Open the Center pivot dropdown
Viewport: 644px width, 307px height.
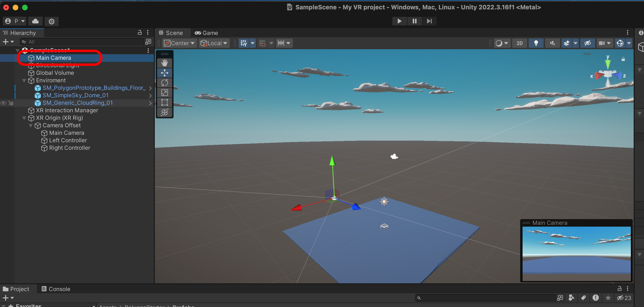pyautogui.click(x=179, y=43)
